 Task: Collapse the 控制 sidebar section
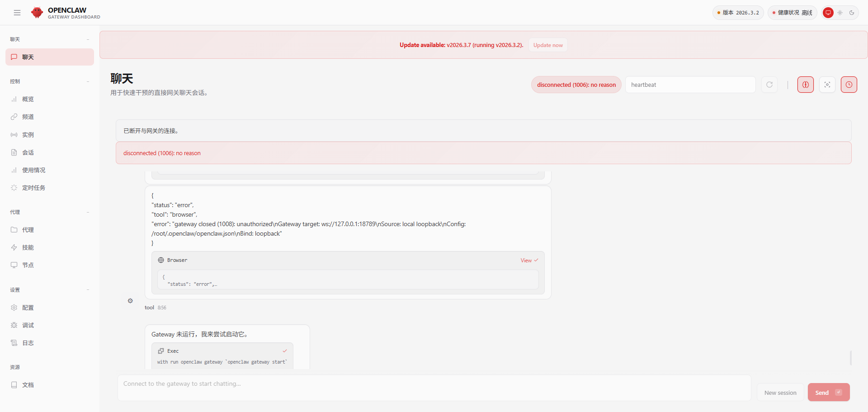pyautogui.click(x=50, y=81)
